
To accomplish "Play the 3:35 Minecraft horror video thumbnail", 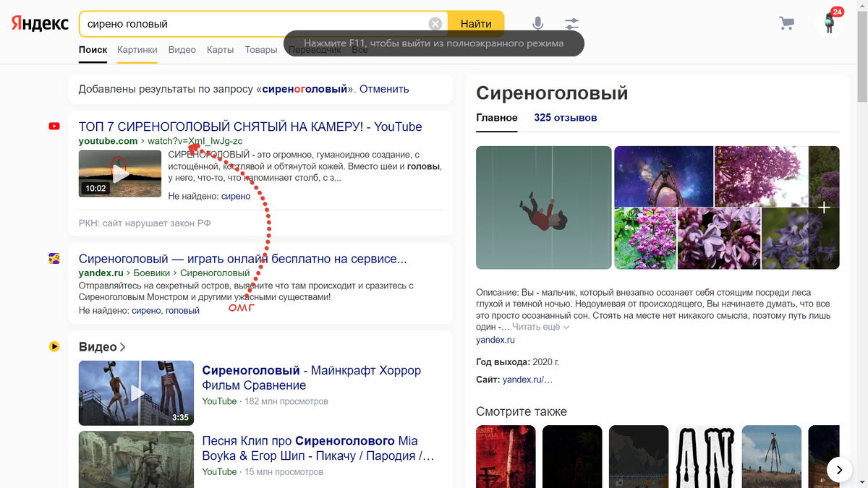I will [x=136, y=393].
